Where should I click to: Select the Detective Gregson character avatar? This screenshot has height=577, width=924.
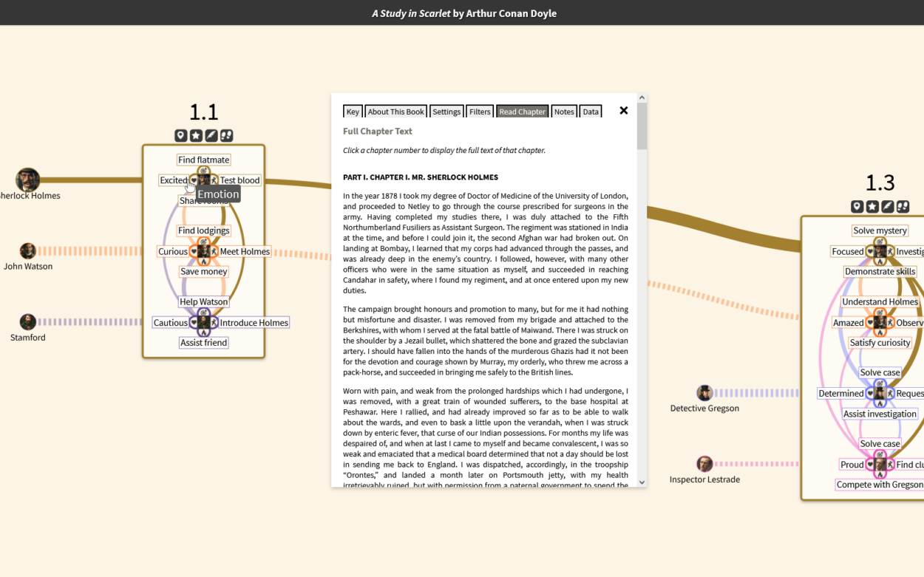[x=704, y=393]
